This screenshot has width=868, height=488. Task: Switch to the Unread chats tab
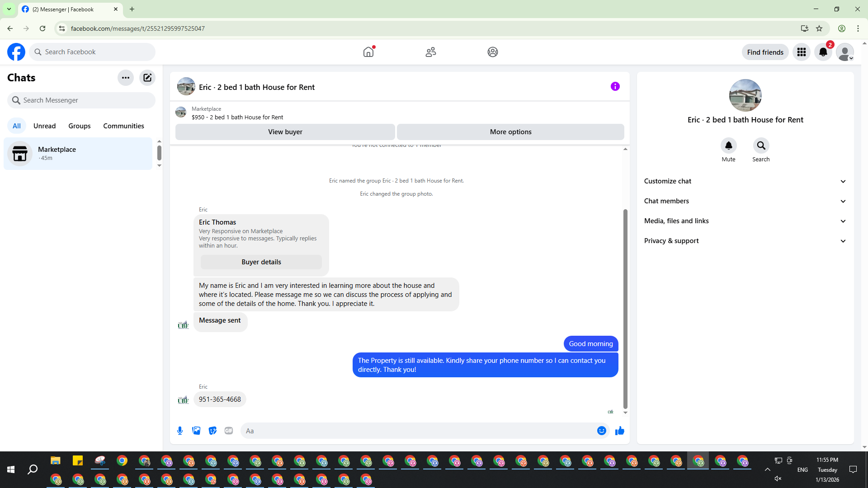coord(44,126)
